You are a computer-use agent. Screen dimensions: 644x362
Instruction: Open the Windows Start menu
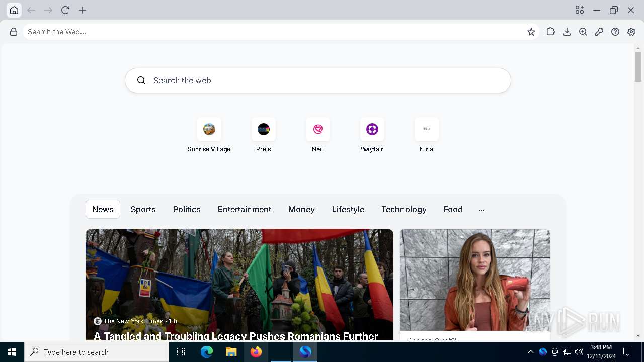(x=12, y=352)
